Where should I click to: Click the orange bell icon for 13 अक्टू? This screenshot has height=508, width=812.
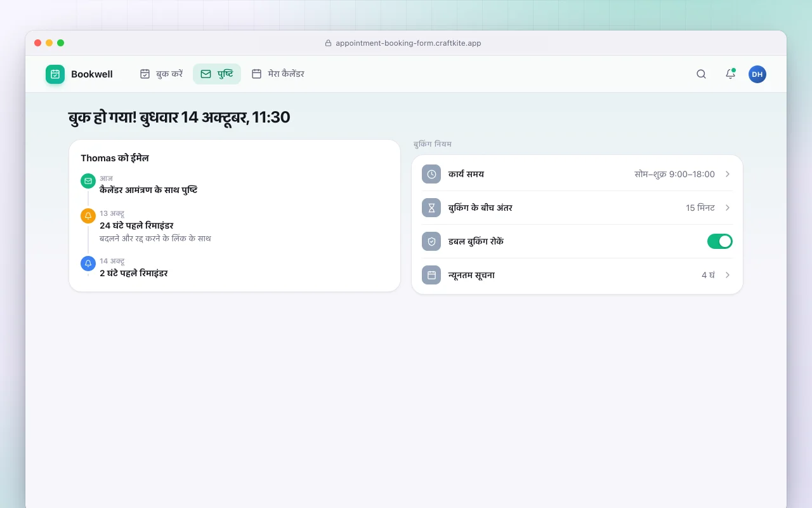click(88, 216)
